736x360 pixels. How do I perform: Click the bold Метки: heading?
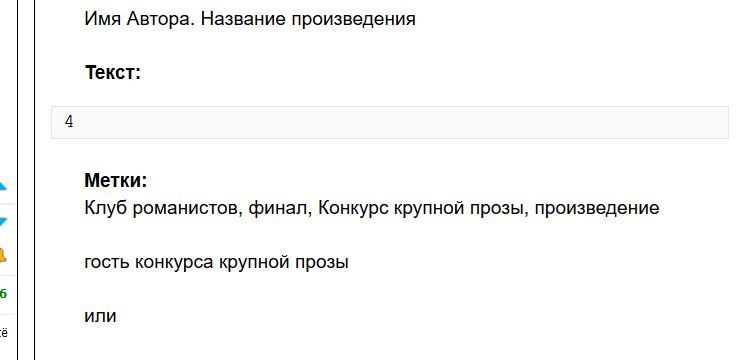point(115,180)
